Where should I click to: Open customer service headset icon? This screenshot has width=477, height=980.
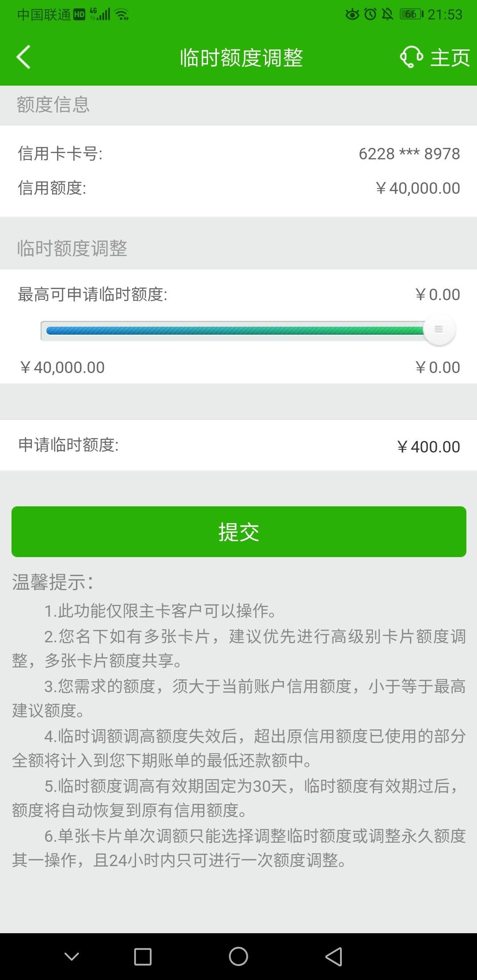pos(411,57)
